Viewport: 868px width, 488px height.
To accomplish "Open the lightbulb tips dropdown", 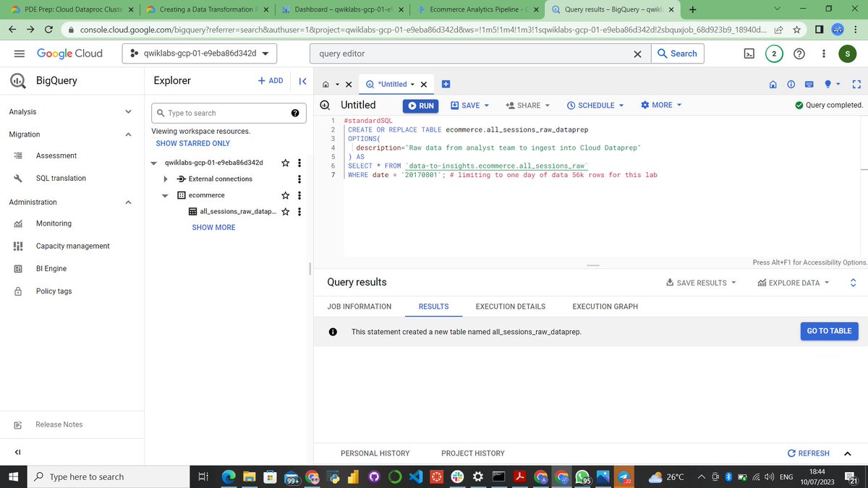I will click(833, 84).
